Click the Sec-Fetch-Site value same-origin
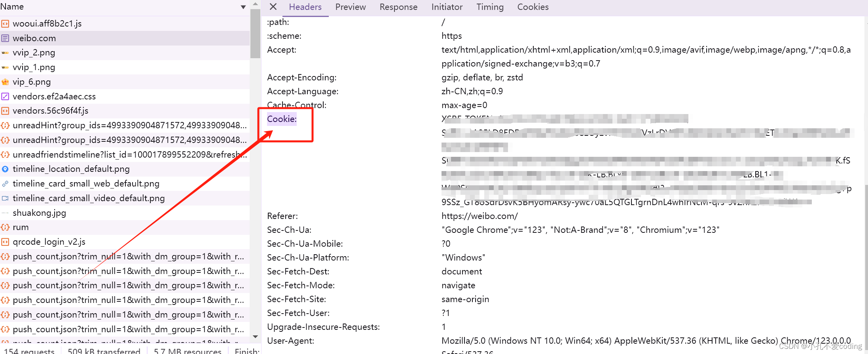 (465, 299)
